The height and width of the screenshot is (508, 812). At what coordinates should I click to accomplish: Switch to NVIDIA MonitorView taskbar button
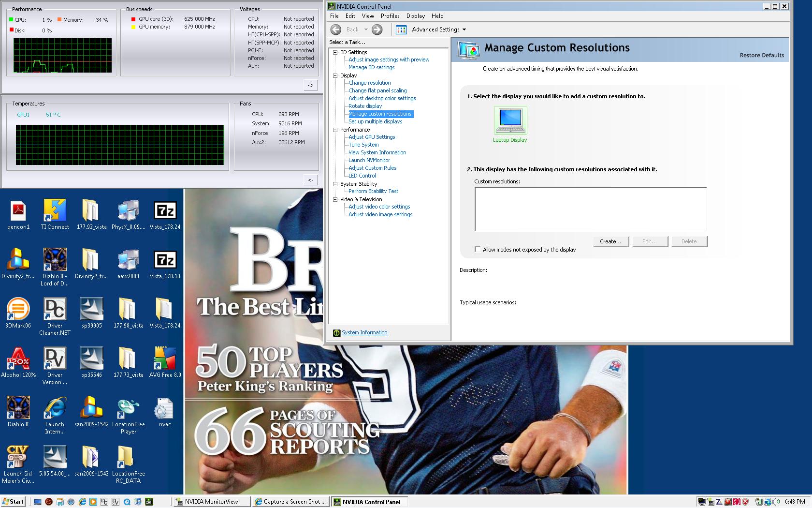tap(211, 502)
